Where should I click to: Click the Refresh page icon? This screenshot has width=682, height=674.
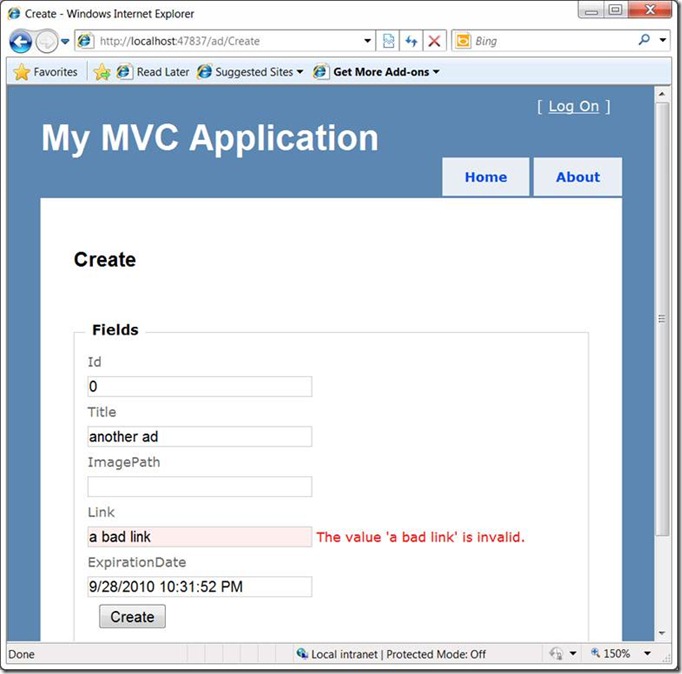tap(411, 41)
